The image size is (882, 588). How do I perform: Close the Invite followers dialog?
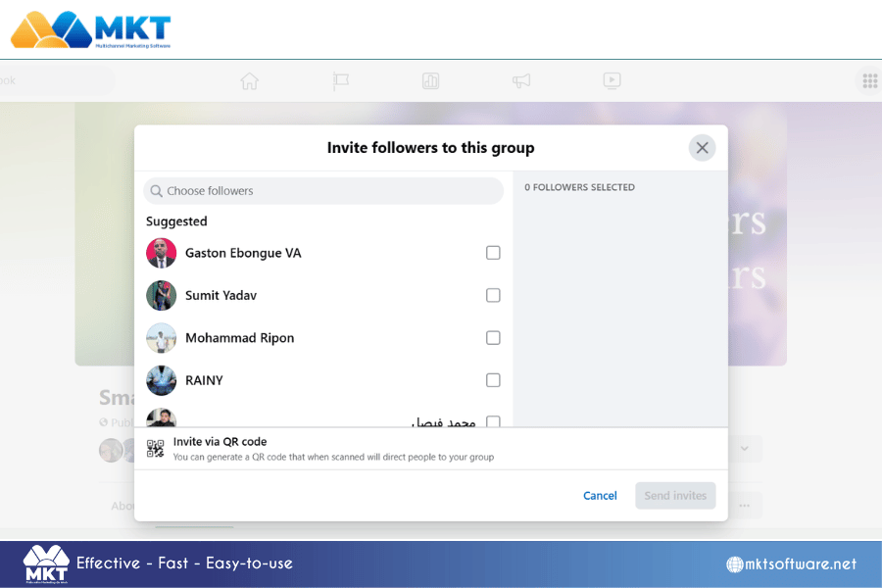702,148
